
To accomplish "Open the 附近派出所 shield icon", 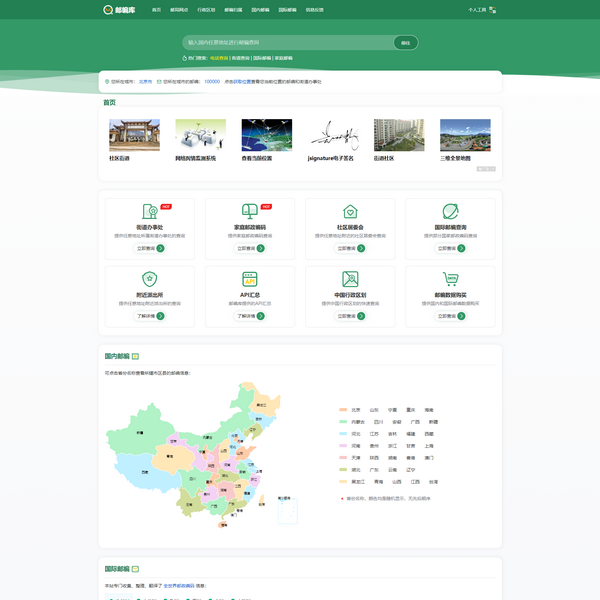I will (149, 280).
